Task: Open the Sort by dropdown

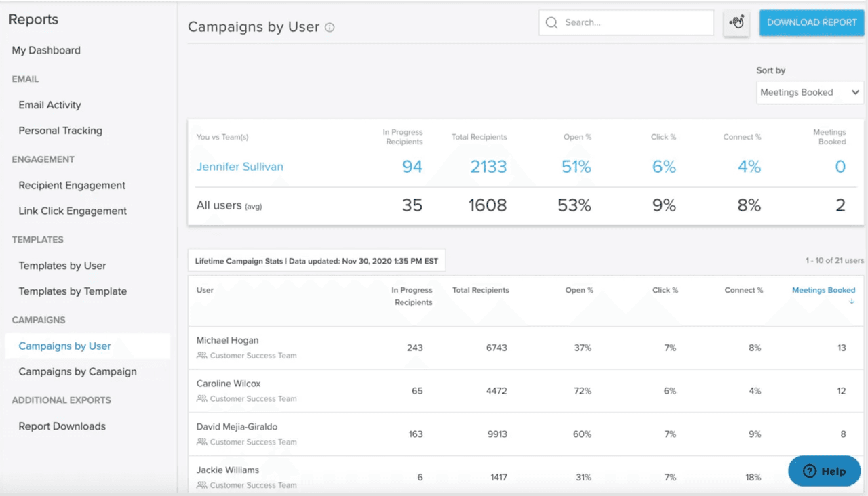Action: (810, 92)
